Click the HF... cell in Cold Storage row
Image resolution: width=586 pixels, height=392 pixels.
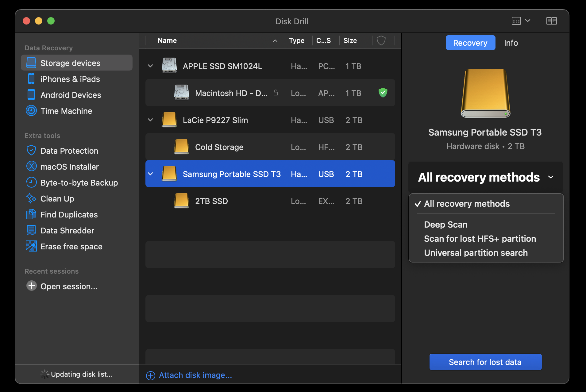tap(326, 147)
